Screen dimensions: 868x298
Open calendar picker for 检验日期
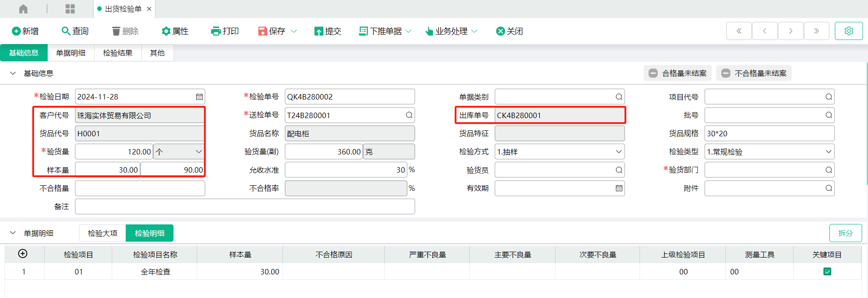[x=199, y=97]
